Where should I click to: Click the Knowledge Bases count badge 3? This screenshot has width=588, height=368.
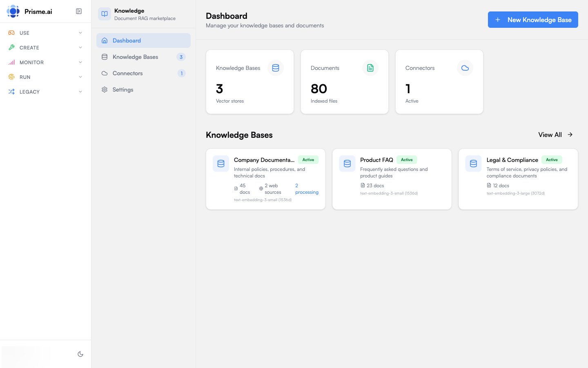(181, 57)
